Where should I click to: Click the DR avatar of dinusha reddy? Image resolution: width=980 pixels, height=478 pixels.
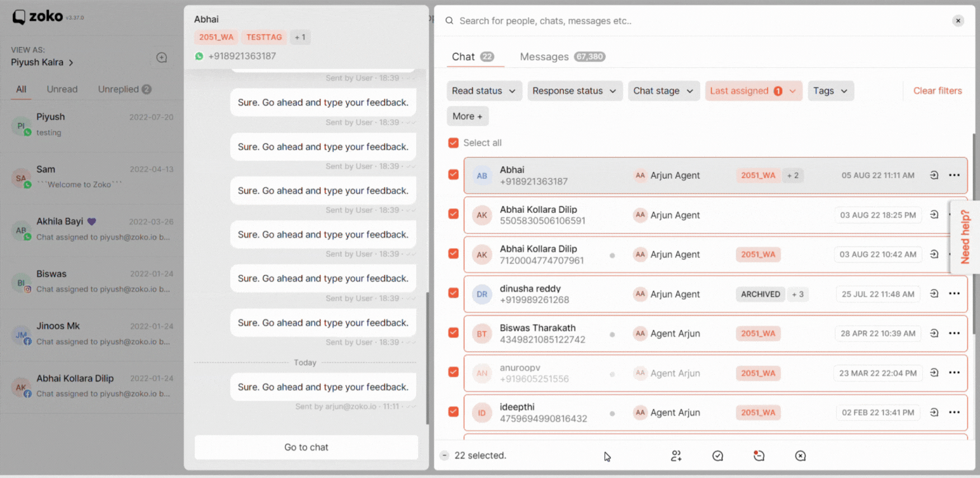(482, 294)
